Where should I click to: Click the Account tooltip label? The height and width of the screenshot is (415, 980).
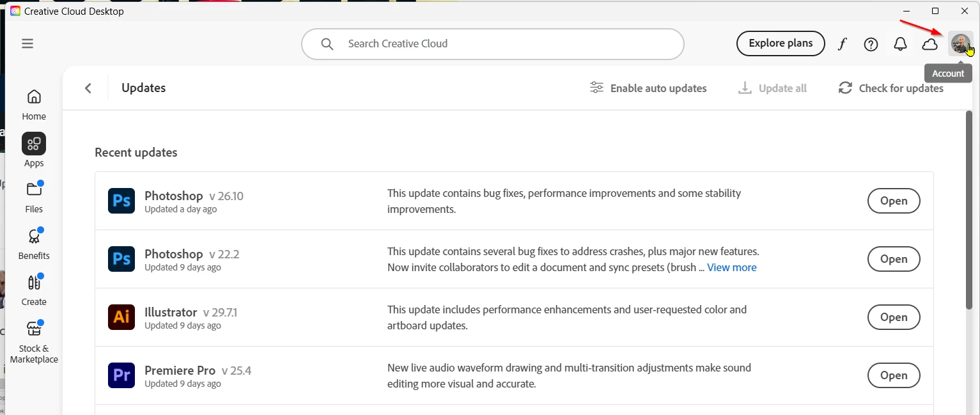948,74
